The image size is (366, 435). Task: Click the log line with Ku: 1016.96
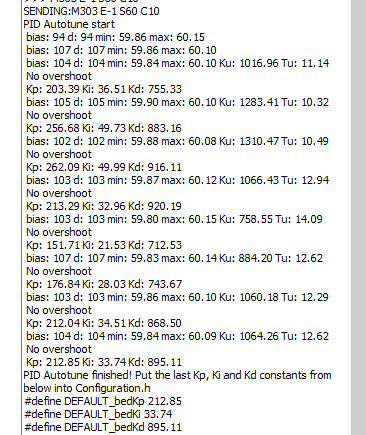click(x=178, y=63)
